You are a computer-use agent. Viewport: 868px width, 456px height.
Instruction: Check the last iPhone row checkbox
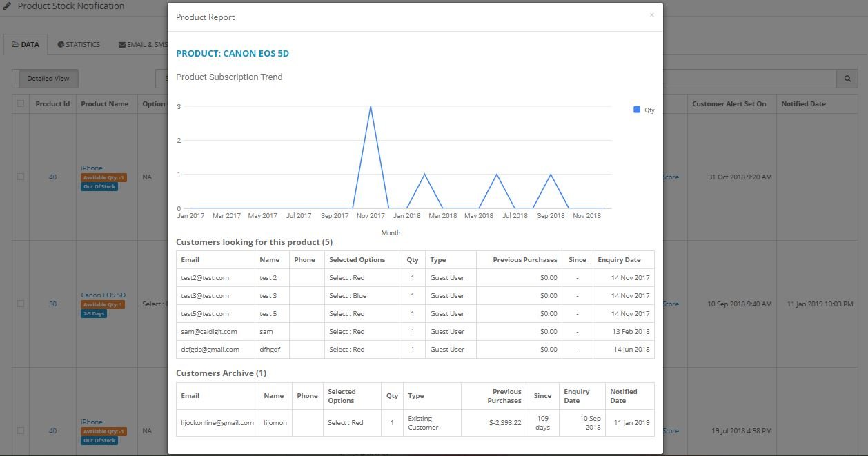click(21, 430)
